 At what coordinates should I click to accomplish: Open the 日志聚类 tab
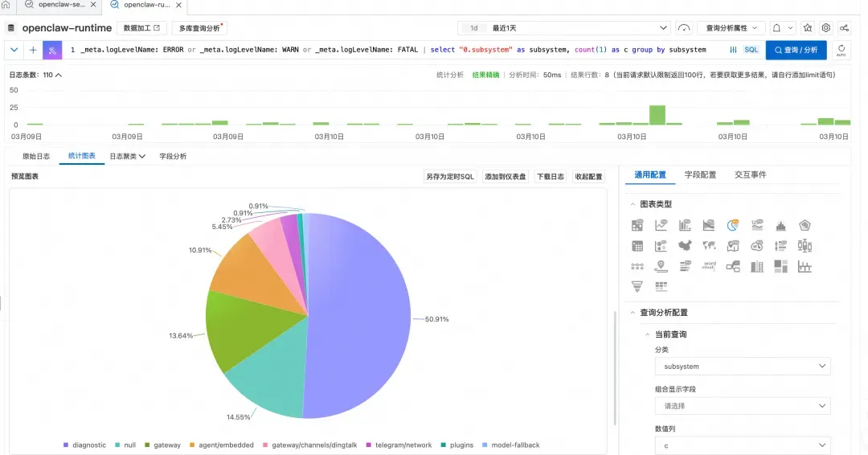(x=127, y=156)
